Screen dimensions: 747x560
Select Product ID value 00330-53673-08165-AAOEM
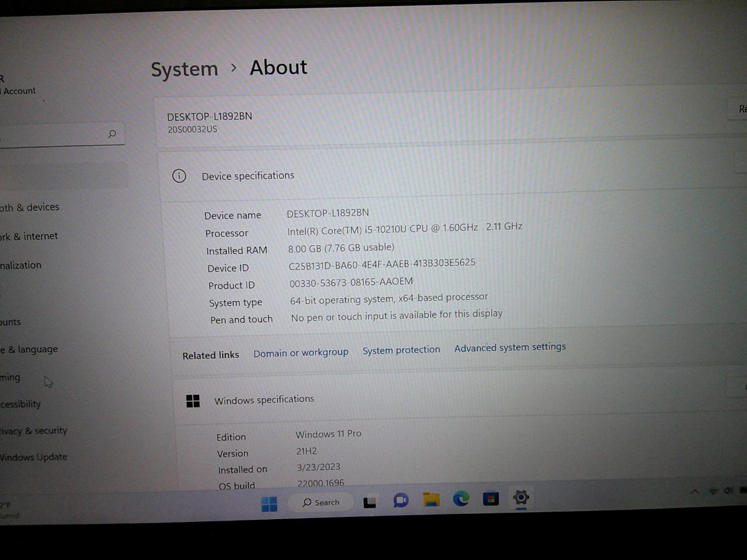(x=351, y=282)
